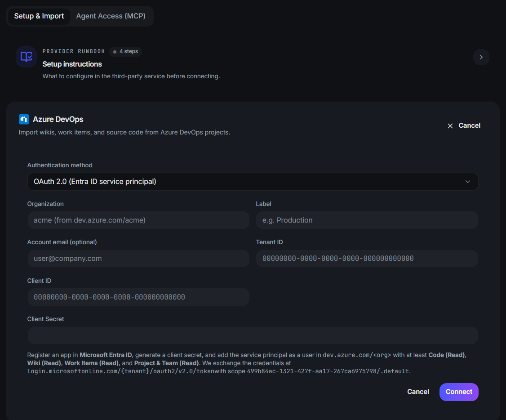Click the 4 steps badge

click(x=125, y=51)
